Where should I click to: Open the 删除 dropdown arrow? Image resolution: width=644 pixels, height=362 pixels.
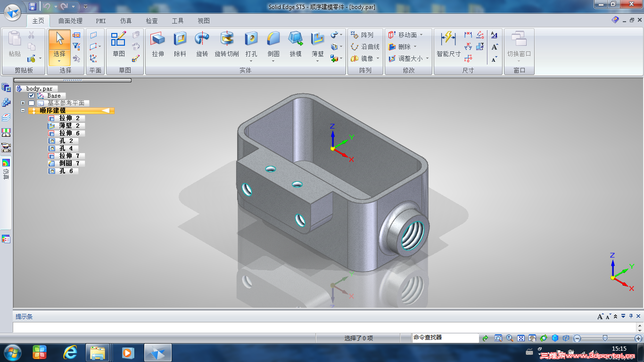pos(415,47)
